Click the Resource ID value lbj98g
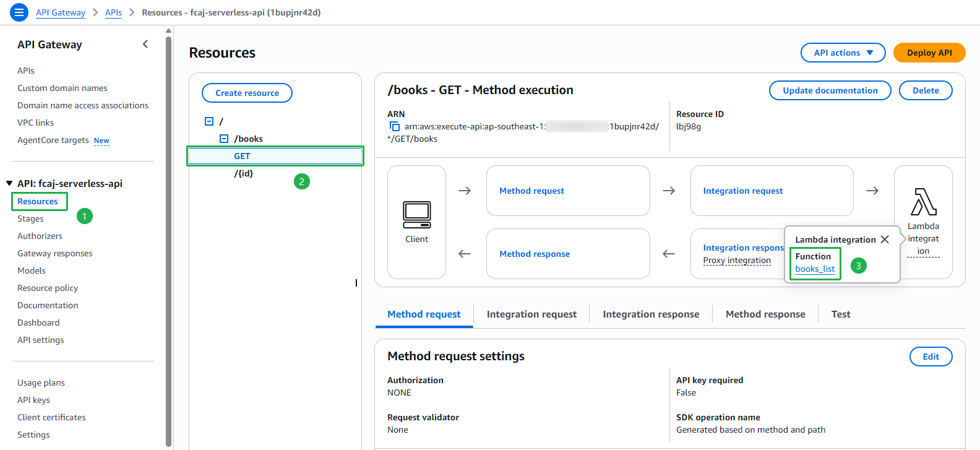980x450 pixels. tap(689, 126)
